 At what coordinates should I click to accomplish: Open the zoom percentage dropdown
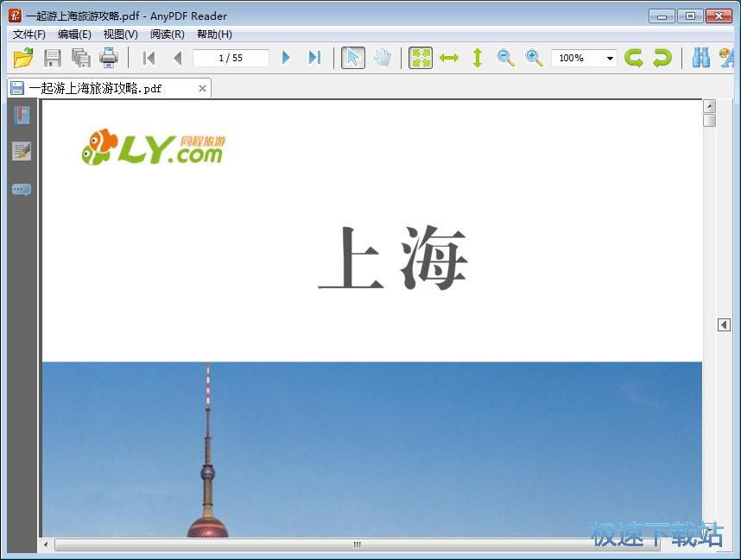(x=610, y=58)
